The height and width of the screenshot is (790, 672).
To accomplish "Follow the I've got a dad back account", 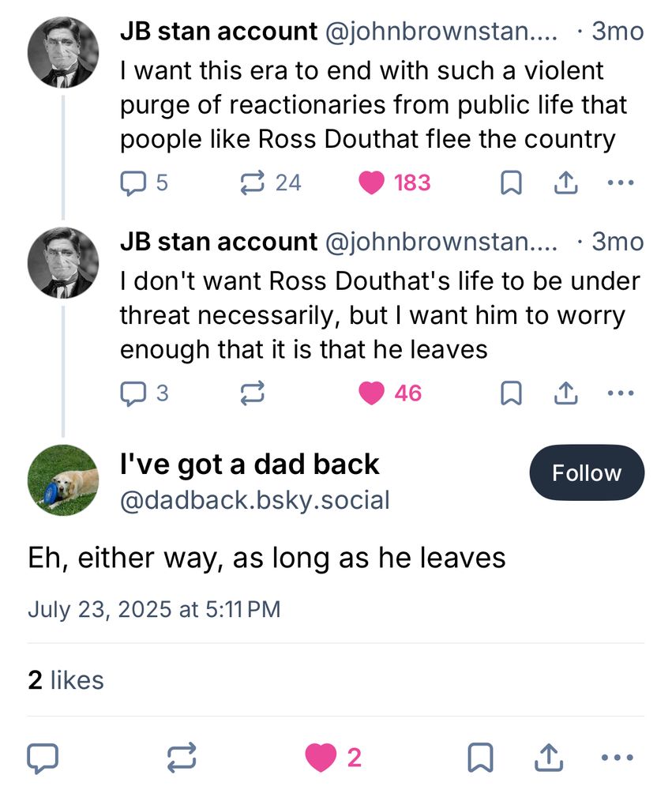I will click(587, 472).
